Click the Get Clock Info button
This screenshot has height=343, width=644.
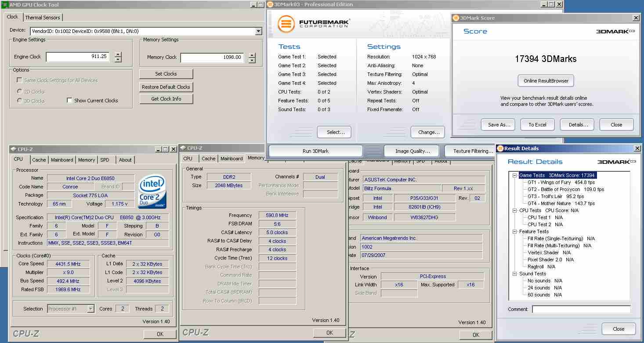pos(166,99)
